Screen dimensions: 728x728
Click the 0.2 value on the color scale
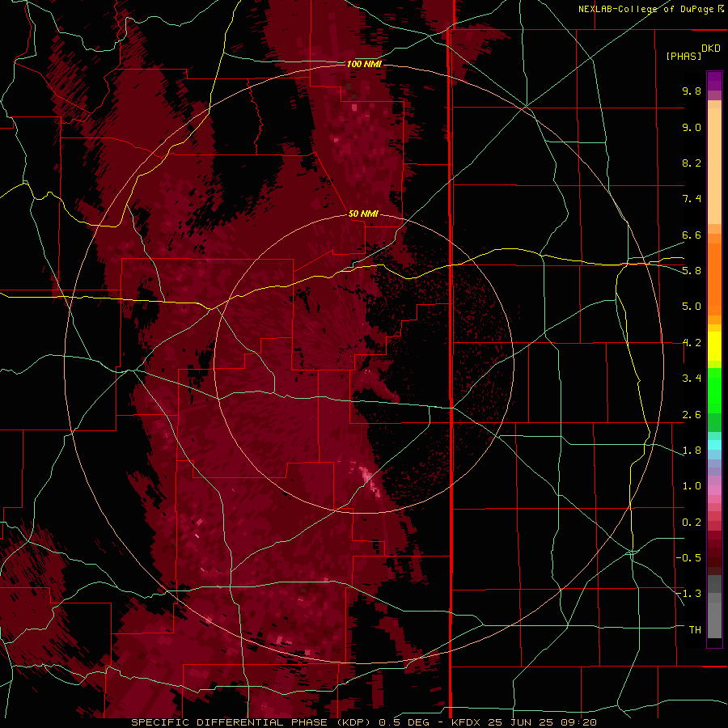692,523
